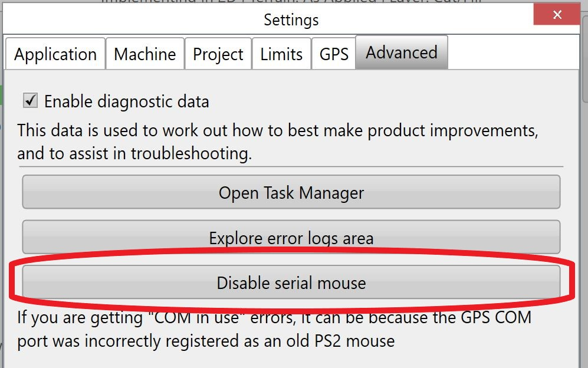This screenshot has height=368, width=588.
Task: Click the 'COM in use' errors explanation text
Action: click(x=274, y=329)
